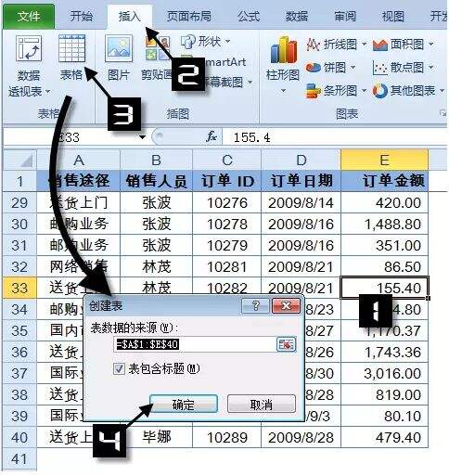Open Other Charts (其他图表) icon
Screen dimensions: 449x476
tap(380, 91)
